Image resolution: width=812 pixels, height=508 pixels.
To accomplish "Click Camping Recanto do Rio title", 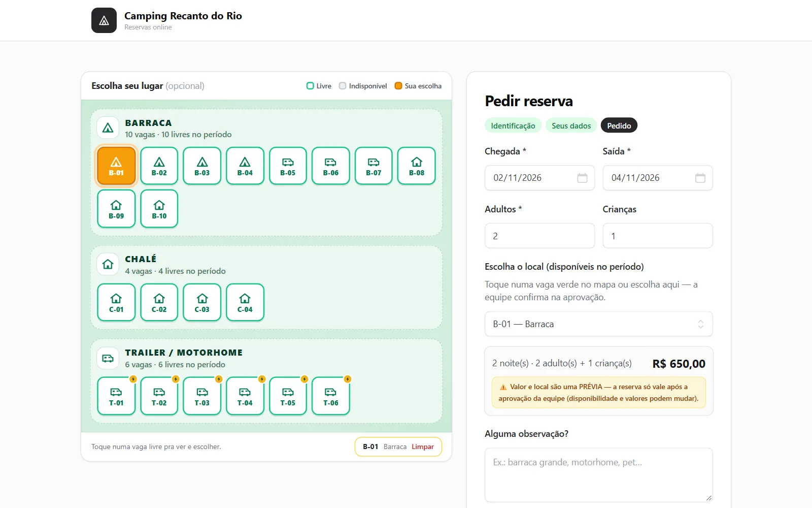I will click(183, 16).
